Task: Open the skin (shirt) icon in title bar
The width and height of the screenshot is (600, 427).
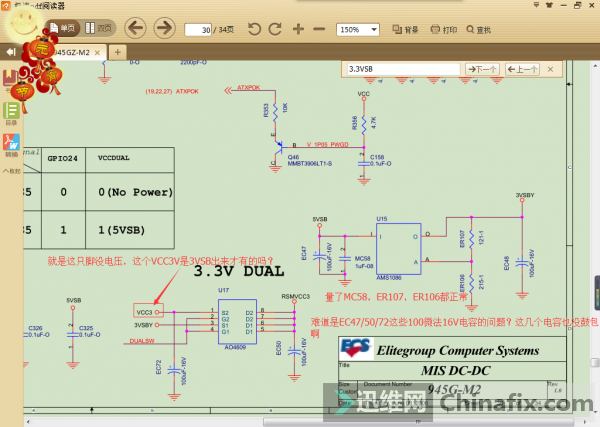Action: coord(549,5)
